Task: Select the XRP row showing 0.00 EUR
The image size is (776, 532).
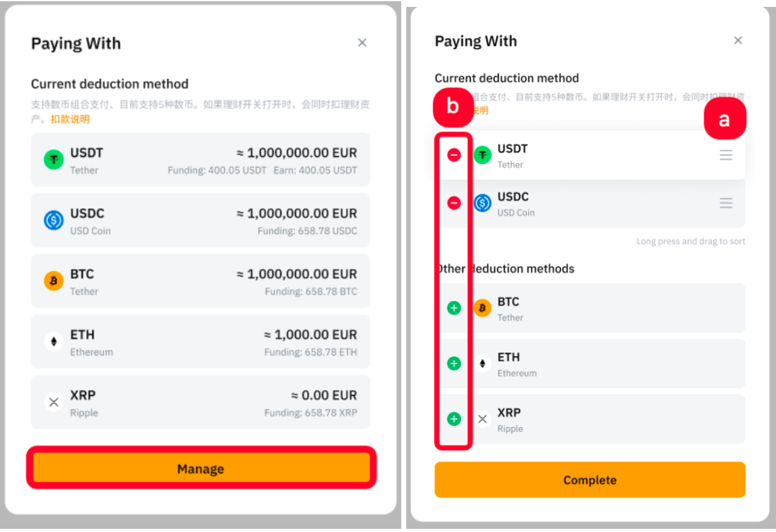Action: [201, 402]
